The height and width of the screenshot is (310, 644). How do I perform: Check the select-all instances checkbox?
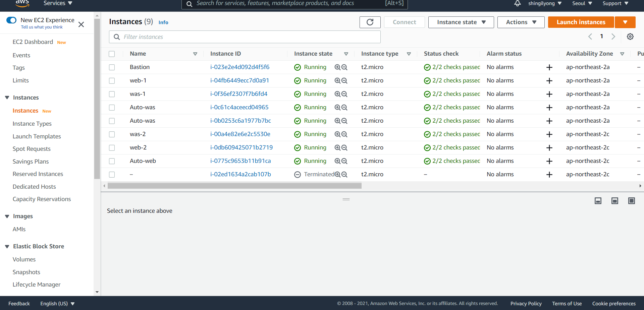pos(112,54)
